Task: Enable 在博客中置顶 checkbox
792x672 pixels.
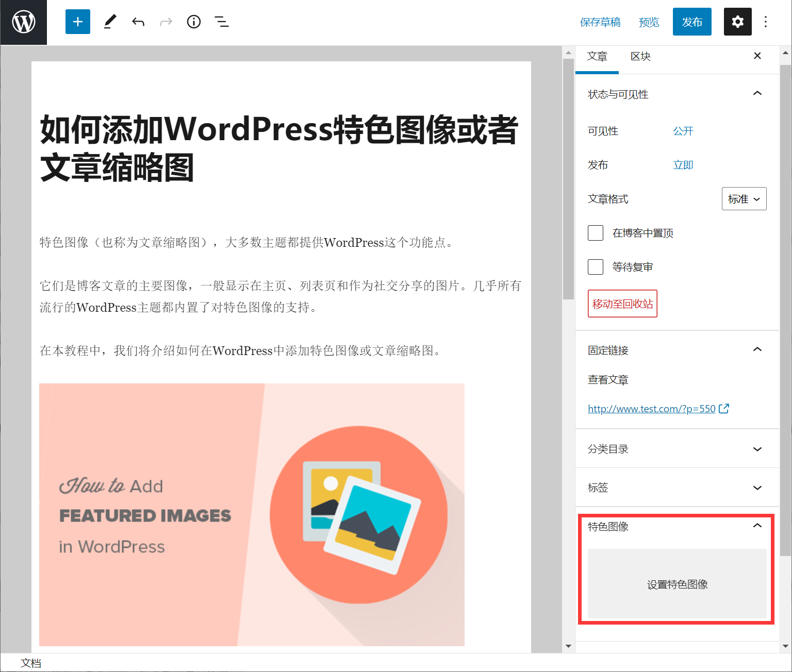Action: [x=595, y=233]
